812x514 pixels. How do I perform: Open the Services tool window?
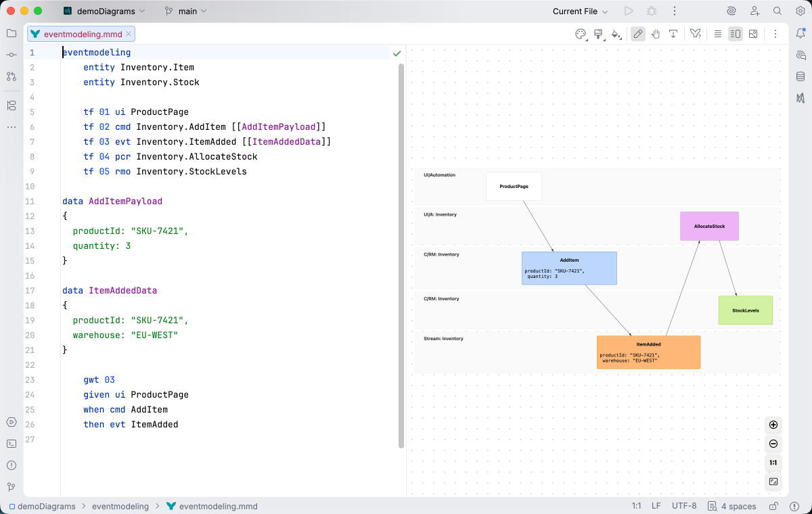point(12,422)
